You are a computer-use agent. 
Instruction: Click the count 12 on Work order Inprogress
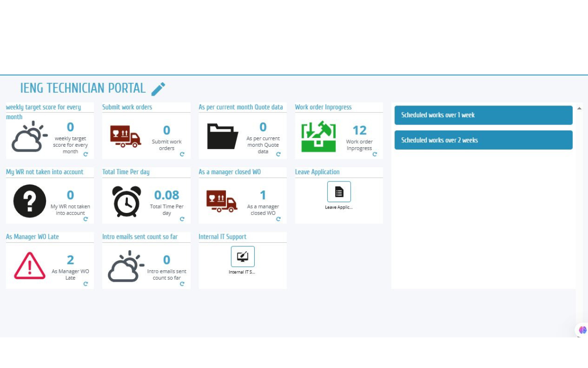point(359,130)
